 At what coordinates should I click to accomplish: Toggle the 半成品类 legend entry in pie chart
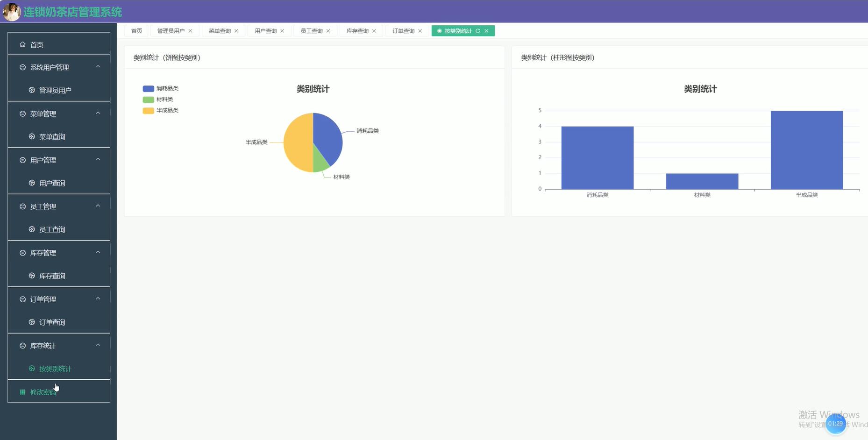160,111
